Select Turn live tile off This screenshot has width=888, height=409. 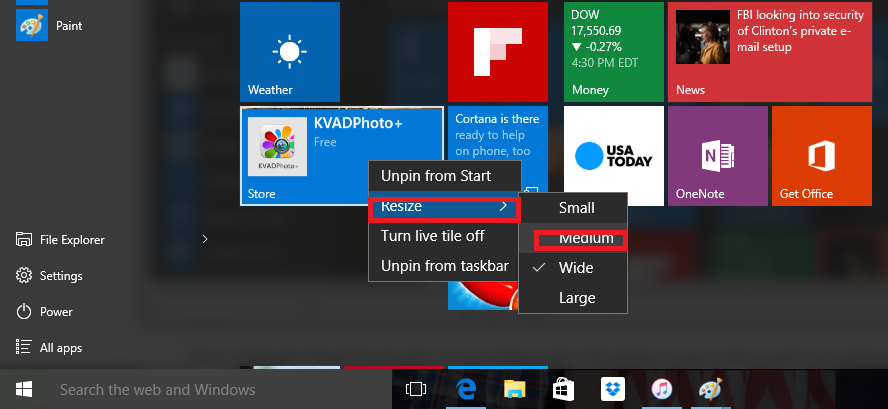click(x=445, y=236)
